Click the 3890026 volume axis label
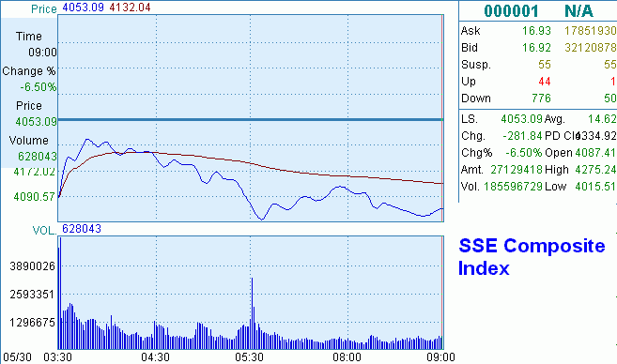The image size is (617, 364). coord(32,266)
